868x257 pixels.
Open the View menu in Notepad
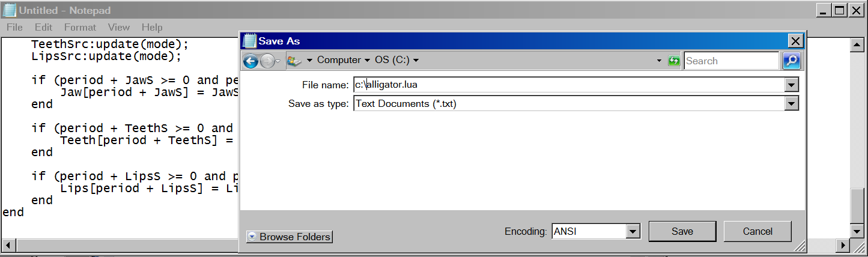[x=119, y=27]
